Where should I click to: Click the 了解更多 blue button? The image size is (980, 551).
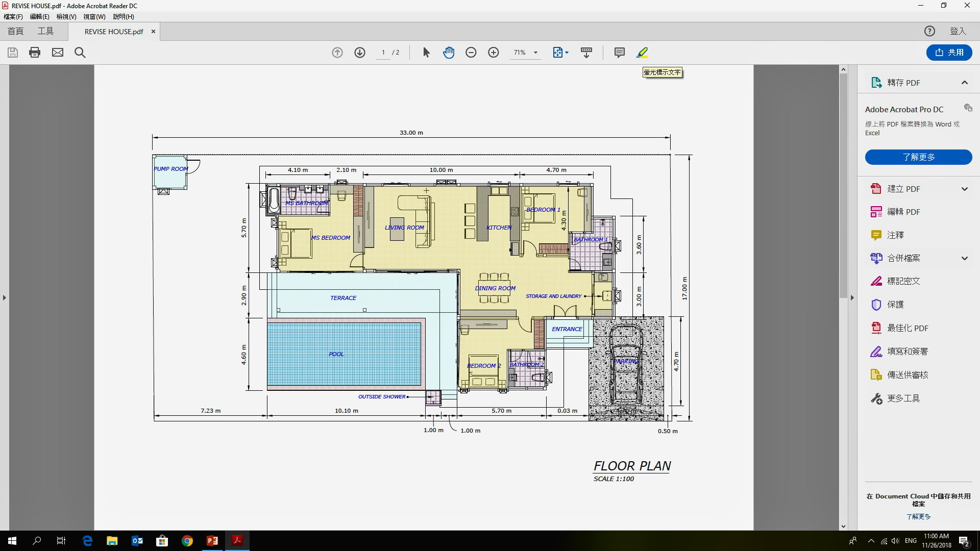tap(918, 157)
